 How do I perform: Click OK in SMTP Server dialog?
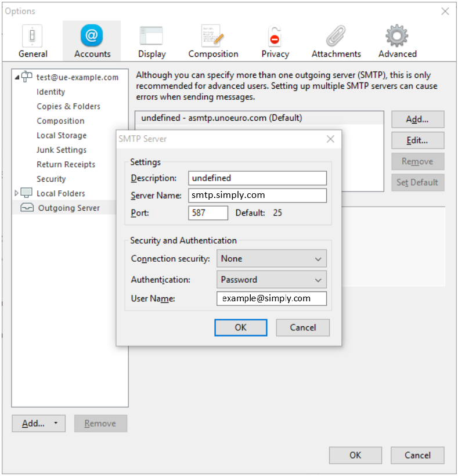click(240, 327)
